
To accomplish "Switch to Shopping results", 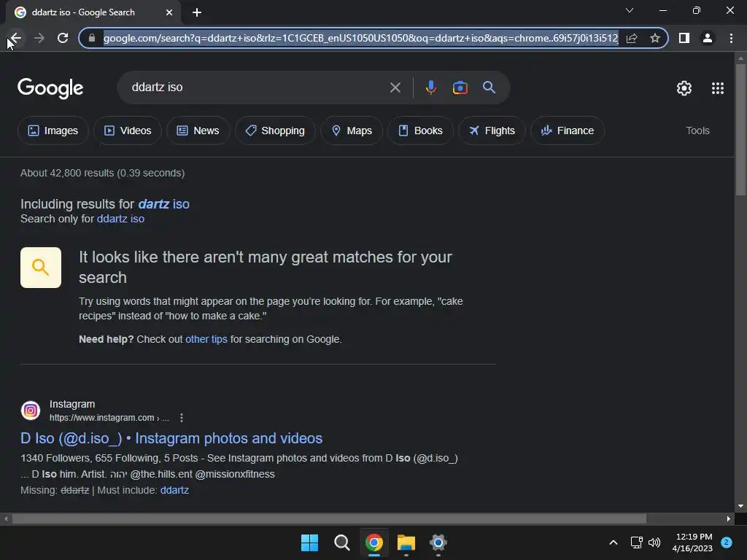I will pyautogui.click(x=275, y=131).
